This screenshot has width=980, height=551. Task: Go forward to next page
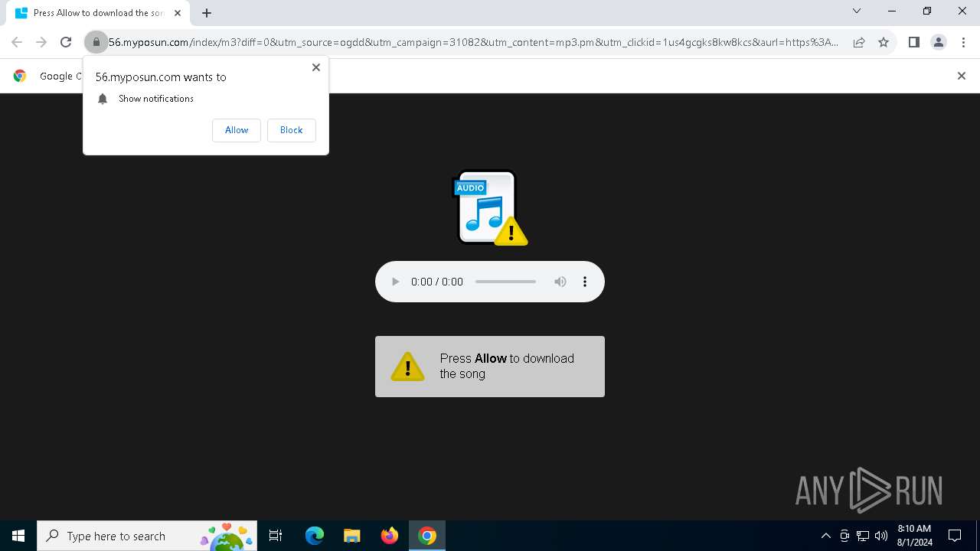coord(41,42)
